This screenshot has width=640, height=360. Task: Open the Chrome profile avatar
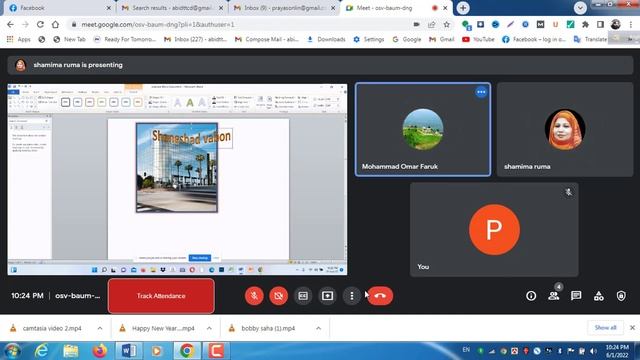click(x=616, y=24)
